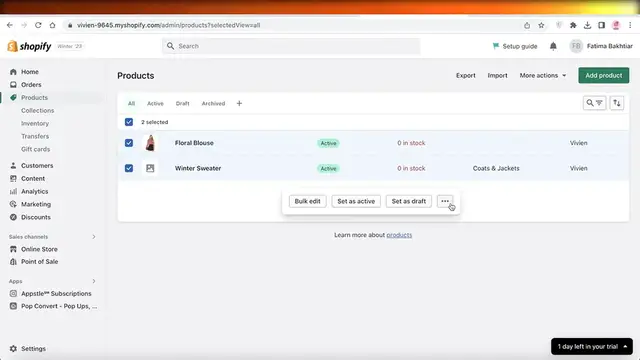
Task: Open the Fatima Bakhtiar account menu
Action: click(601, 46)
